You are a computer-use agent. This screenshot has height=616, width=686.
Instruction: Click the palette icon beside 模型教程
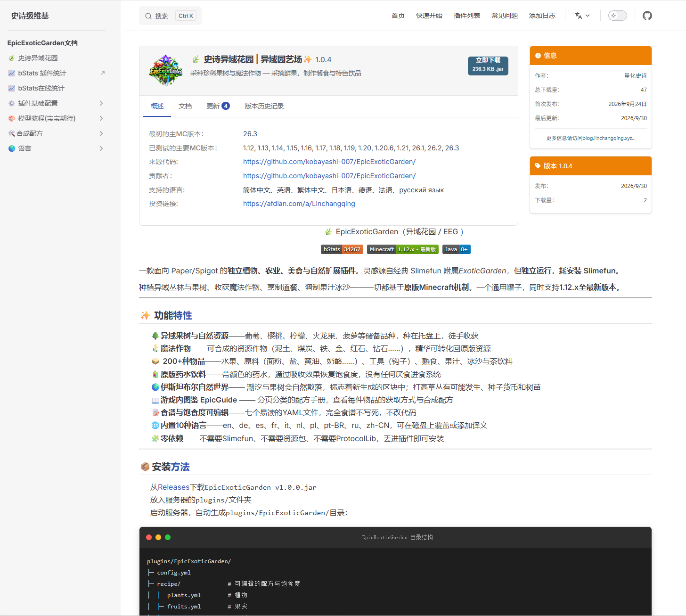pos(12,118)
